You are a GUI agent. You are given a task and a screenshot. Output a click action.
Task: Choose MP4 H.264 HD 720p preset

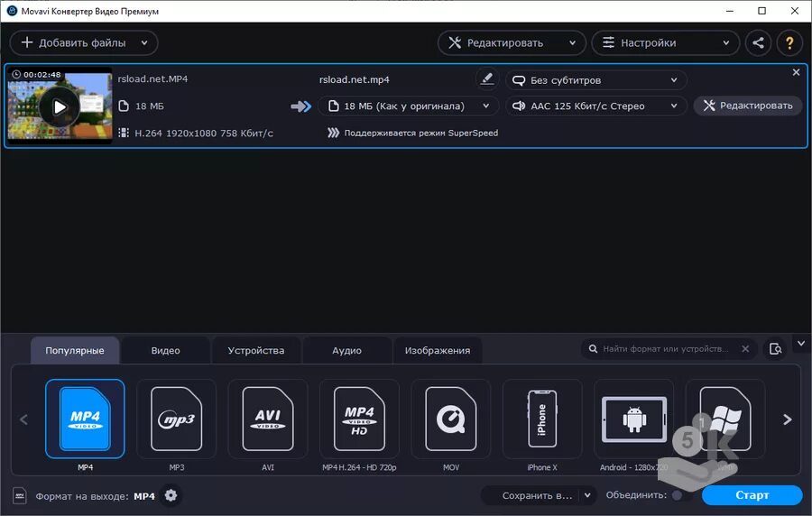tap(359, 419)
